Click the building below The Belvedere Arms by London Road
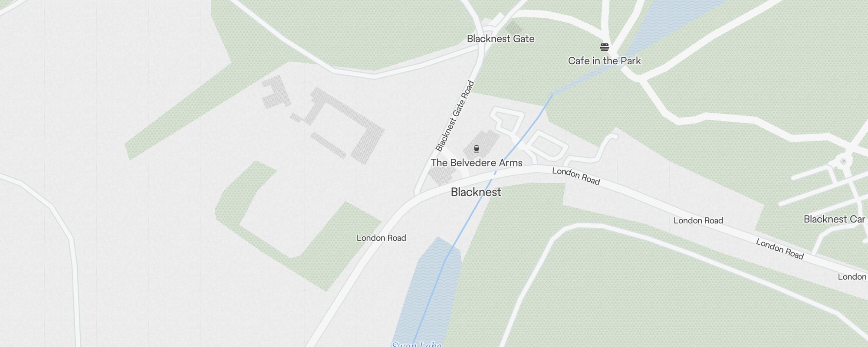 442,175
